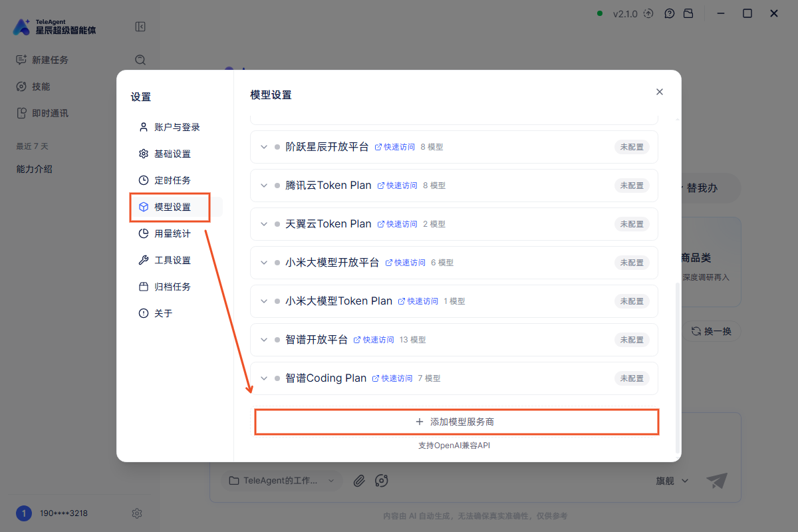Click 未配置 badge on 小米大模型Token Plan row

click(632, 301)
